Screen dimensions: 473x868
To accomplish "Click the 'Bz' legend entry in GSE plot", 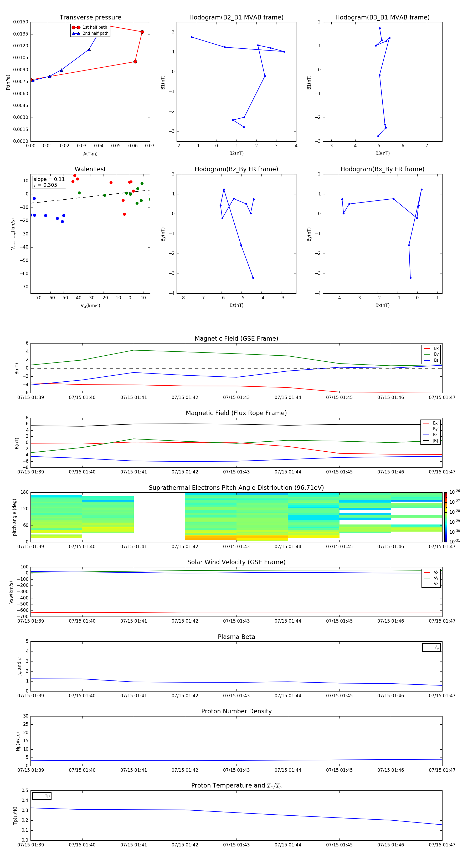I will 431,360.
